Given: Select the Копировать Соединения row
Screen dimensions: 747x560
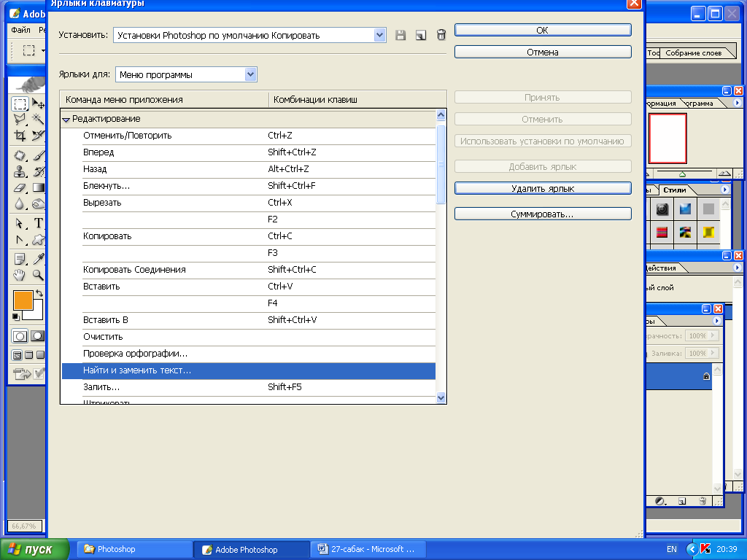Looking at the screenshot, I should tap(249, 270).
